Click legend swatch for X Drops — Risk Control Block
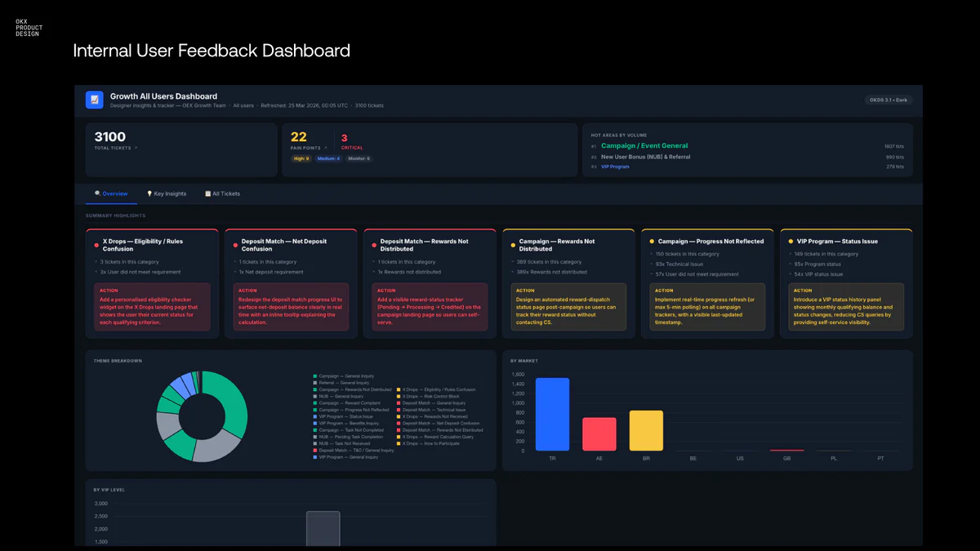Screen dimensions: 980x551 [399, 396]
